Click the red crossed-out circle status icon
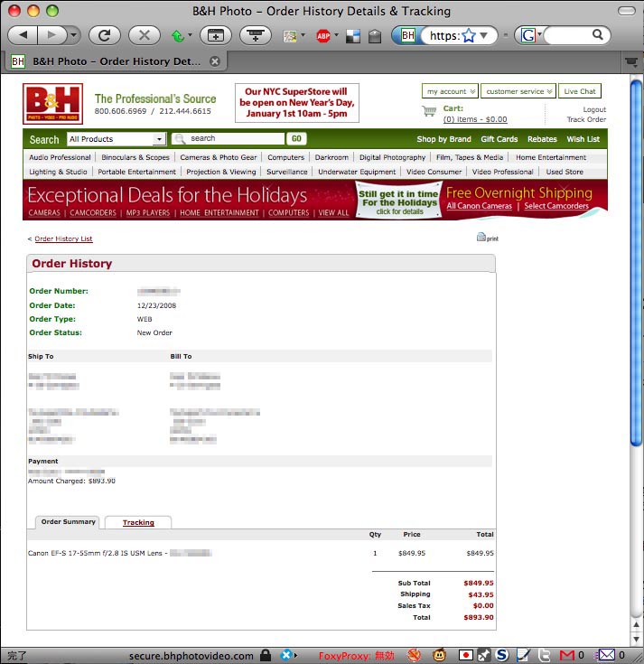This screenshot has width=644, height=664. point(414,655)
